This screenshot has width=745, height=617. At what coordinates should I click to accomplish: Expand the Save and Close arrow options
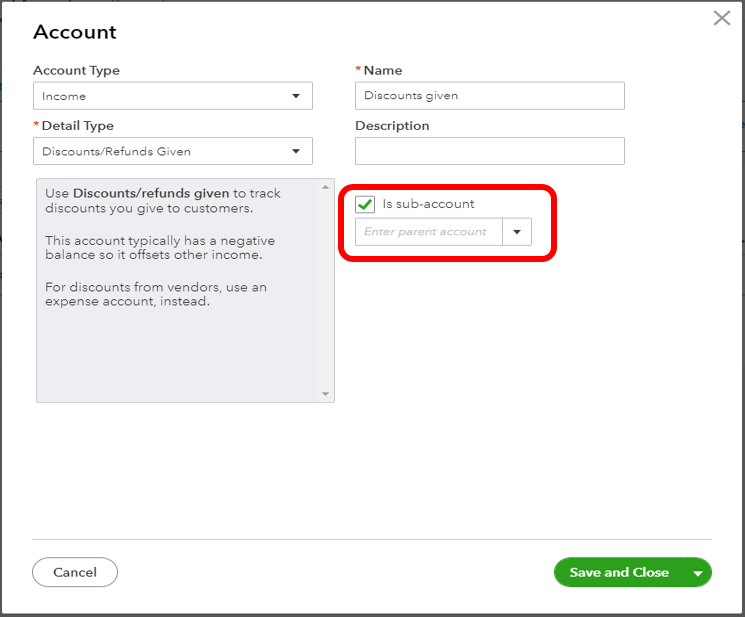click(698, 573)
